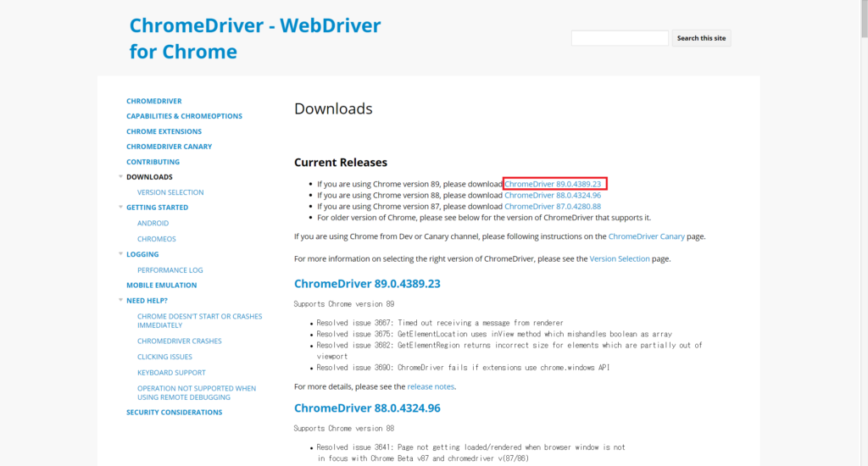Download ChromeDriver 87.0.4280.88 from Current Releases list
This screenshot has width=868, height=466.
pyautogui.click(x=553, y=207)
